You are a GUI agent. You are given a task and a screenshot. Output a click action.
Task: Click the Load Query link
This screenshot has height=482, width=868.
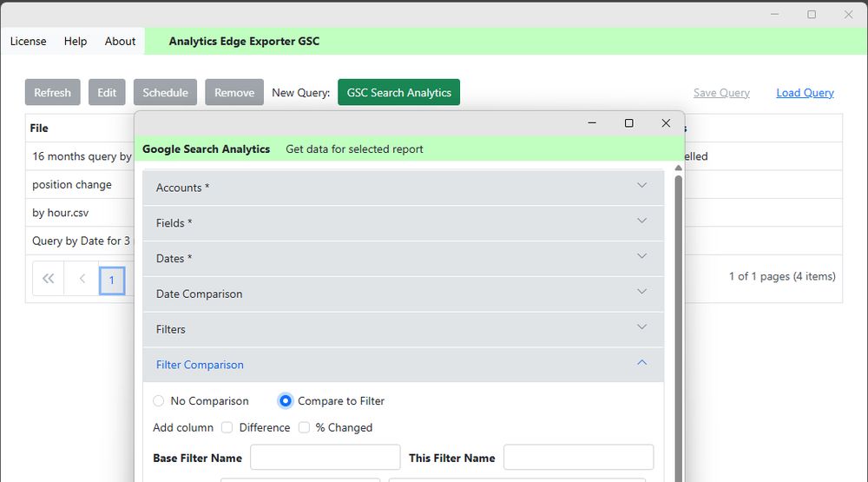[805, 93]
